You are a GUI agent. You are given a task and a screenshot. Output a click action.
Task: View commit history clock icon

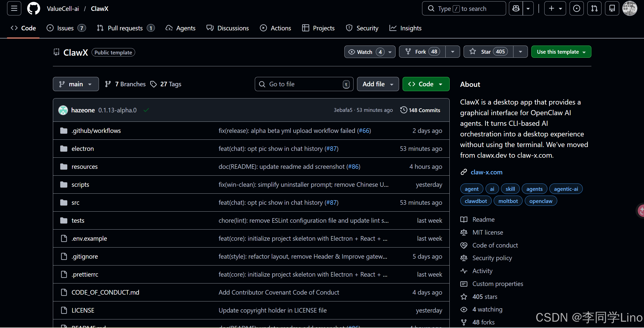[404, 110]
